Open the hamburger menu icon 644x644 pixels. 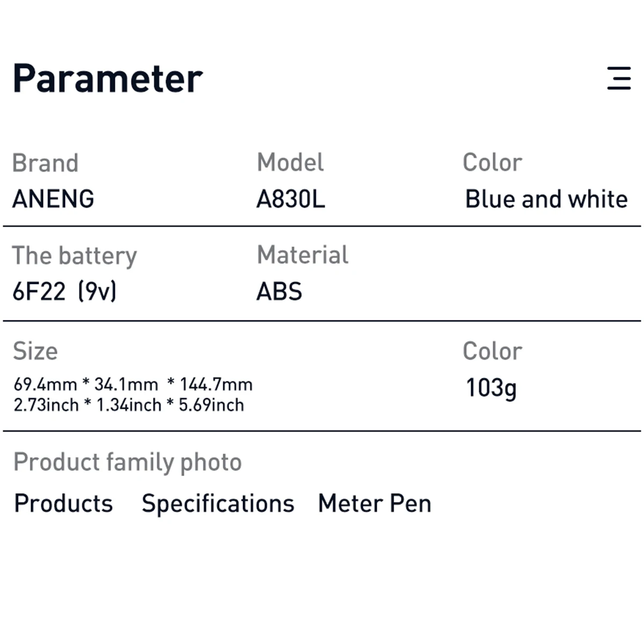619,78
